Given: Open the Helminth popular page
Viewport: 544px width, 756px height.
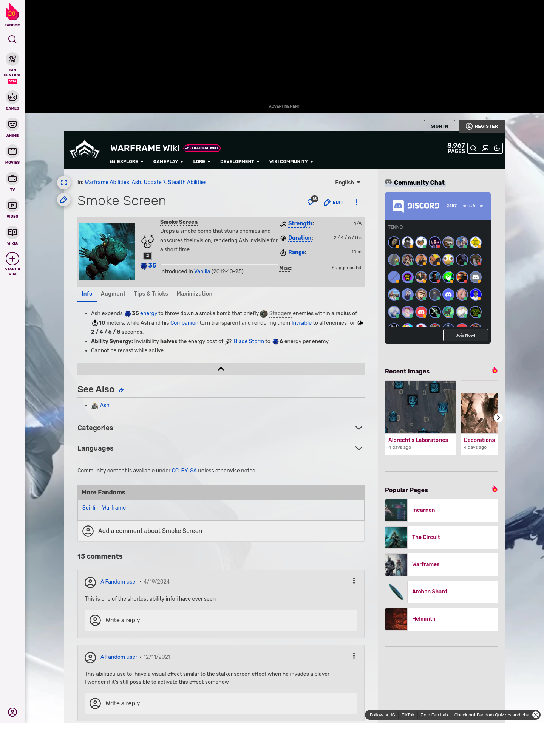Looking at the screenshot, I should coord(442,619).
